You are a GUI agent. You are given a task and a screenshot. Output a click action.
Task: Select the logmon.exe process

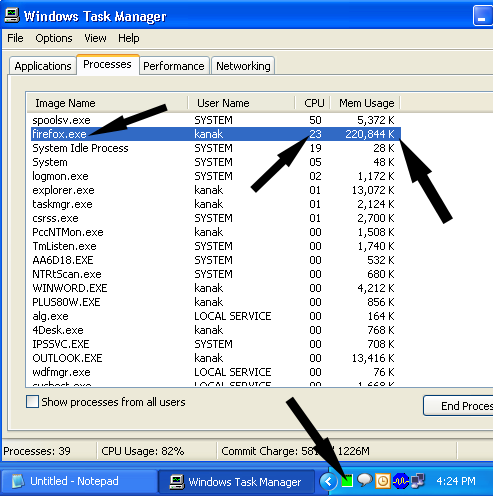point(216,176)
